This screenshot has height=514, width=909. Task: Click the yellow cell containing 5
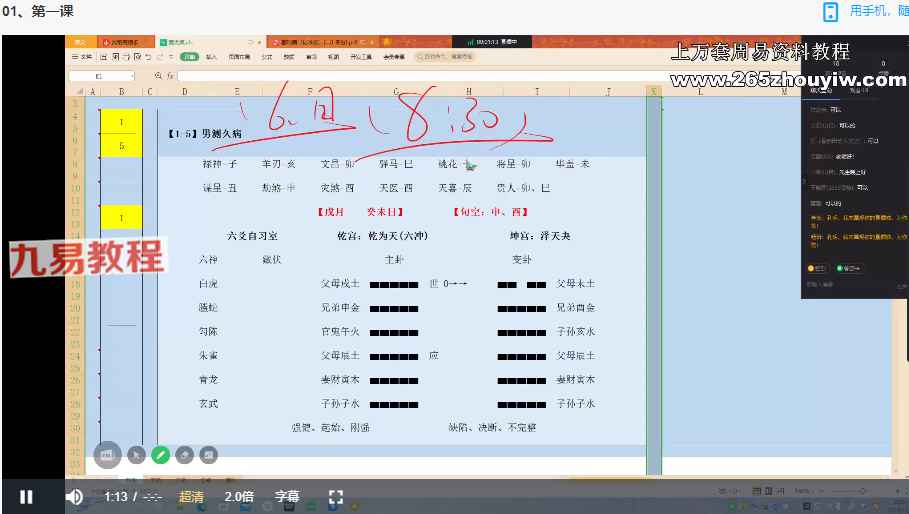coord(121,145)
